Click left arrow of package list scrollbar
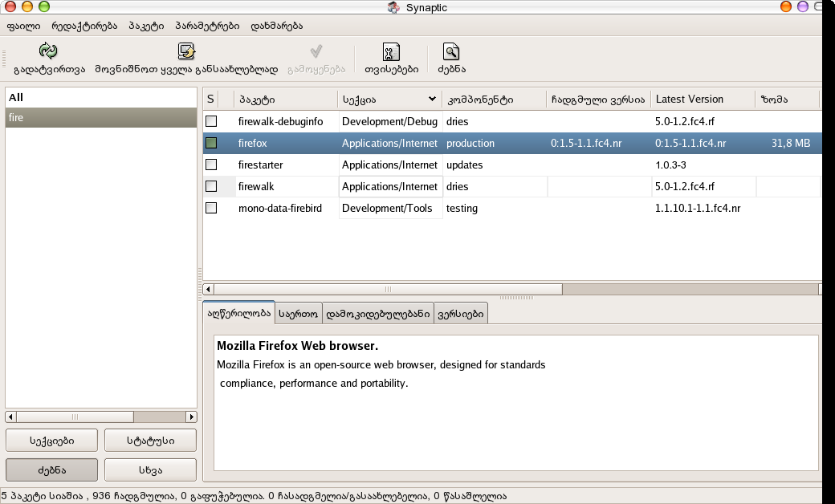835x504 pixels. (x=209, y=289)
